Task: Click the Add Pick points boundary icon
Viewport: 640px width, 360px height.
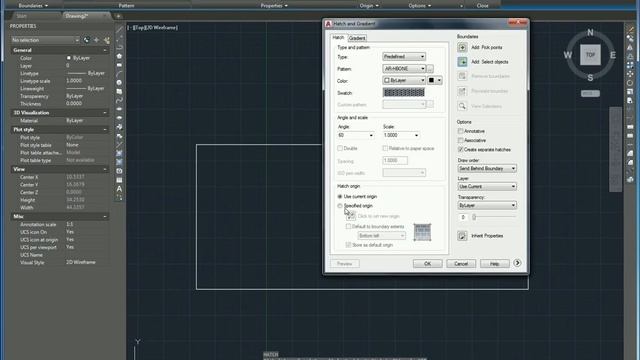Action: pyautogui.click(x=462, y=47)
